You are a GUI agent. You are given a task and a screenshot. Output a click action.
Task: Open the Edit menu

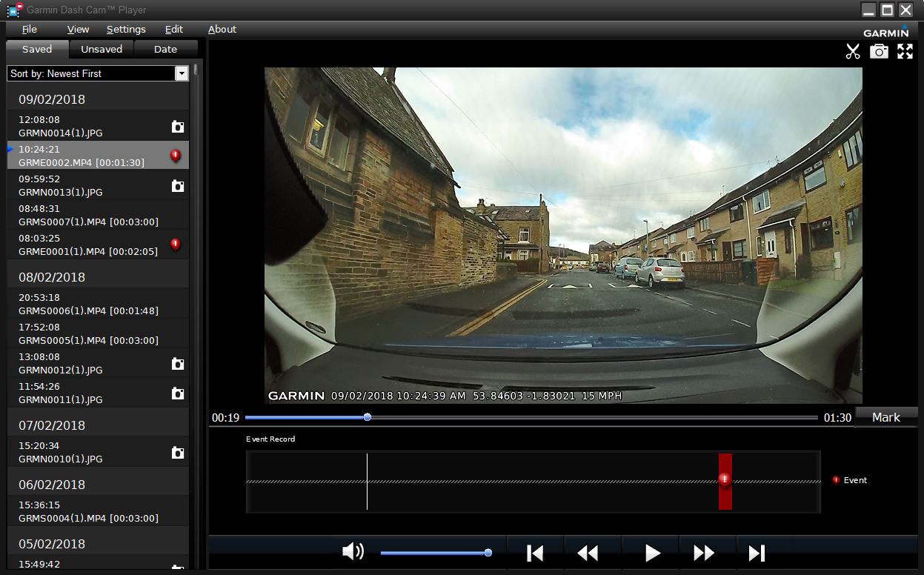(x=174, y=30)
